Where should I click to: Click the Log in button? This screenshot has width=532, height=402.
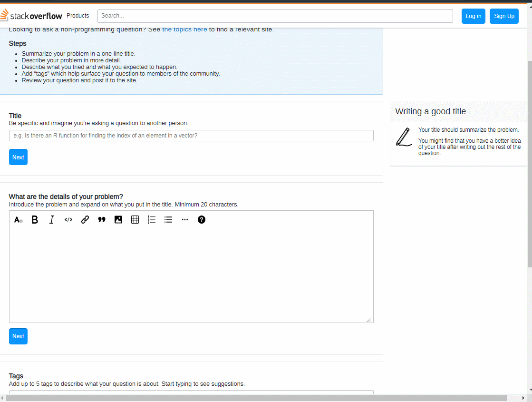pos(474,16)
